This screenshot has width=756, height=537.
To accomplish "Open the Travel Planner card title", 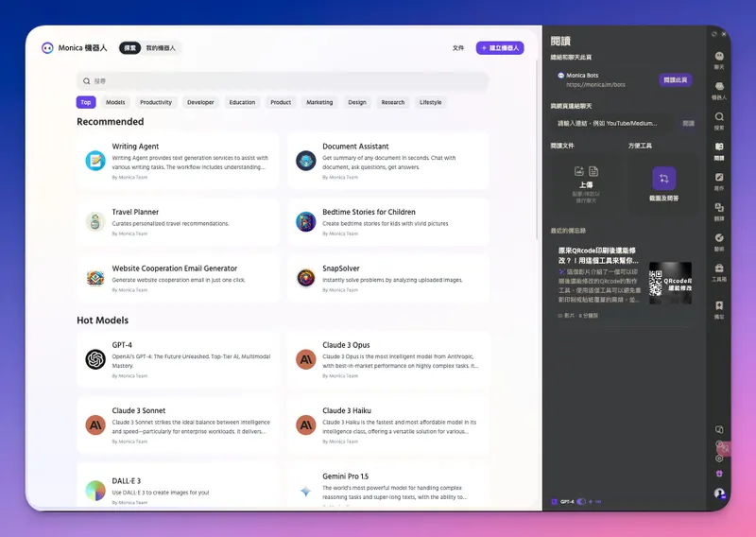I will [135, 212].
